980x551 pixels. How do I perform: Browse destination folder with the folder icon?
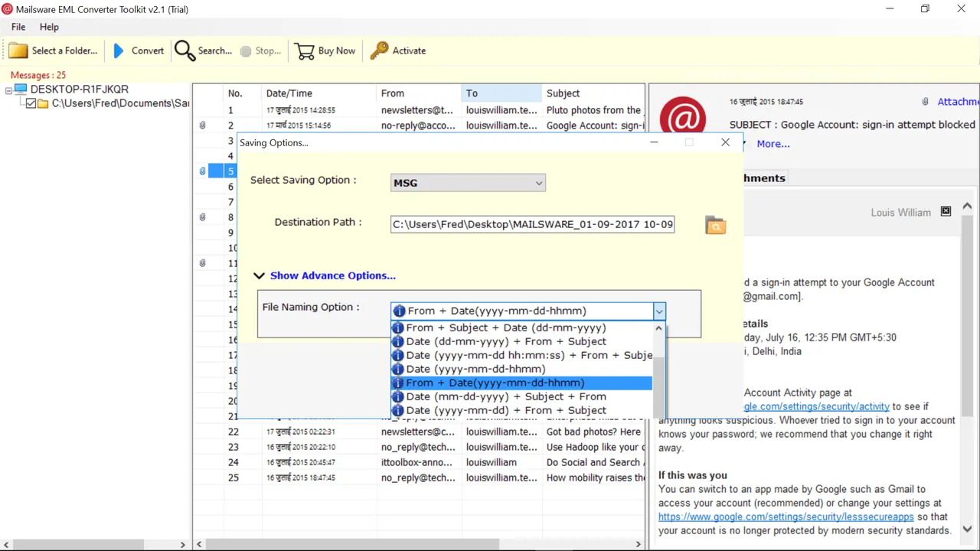coord(715,225)
